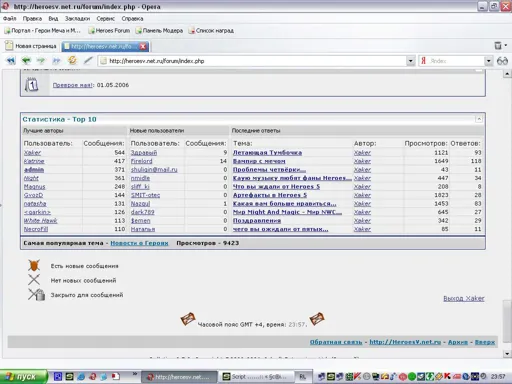Click the right hourglass icon by timezone
The width and height of the screenshot is (512, 384).
[317, 319]
